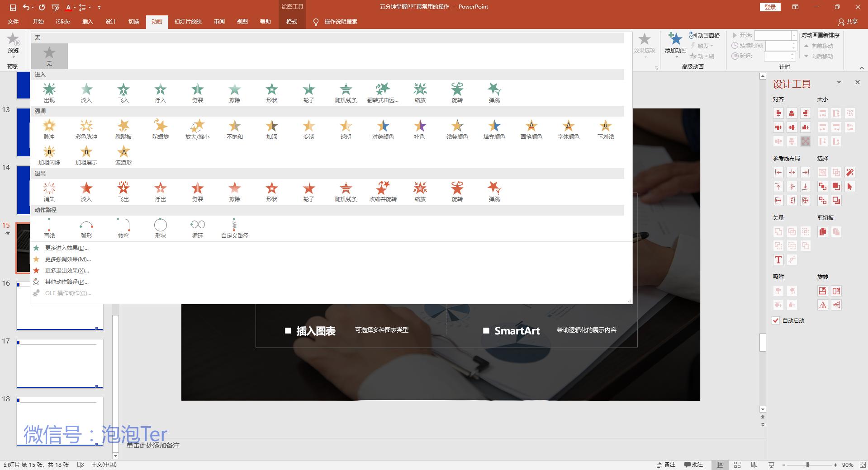The image size is (868, 470).
Task: Open the 动画窗格 animation pane
Action: pos(704,35)
